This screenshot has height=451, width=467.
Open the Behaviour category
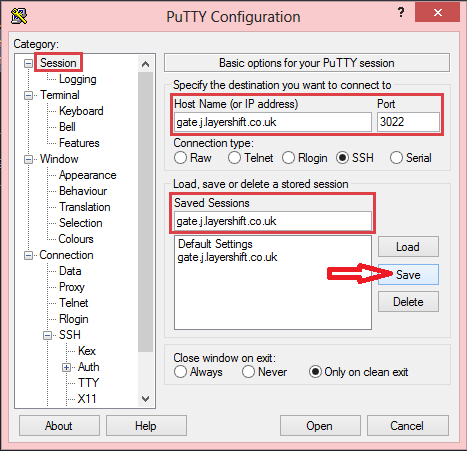click(83, 191)
